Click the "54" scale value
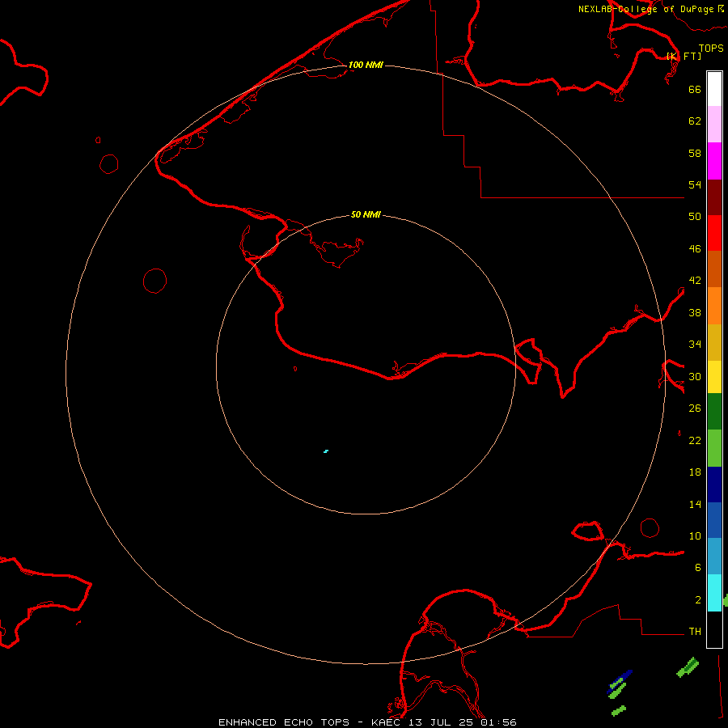The height and width of the screenshot is (728, 728). tap(695, 184)
